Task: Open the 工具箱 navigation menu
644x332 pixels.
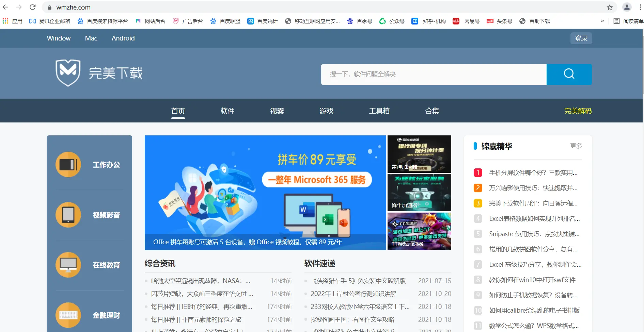Action: tap(379, 111)
